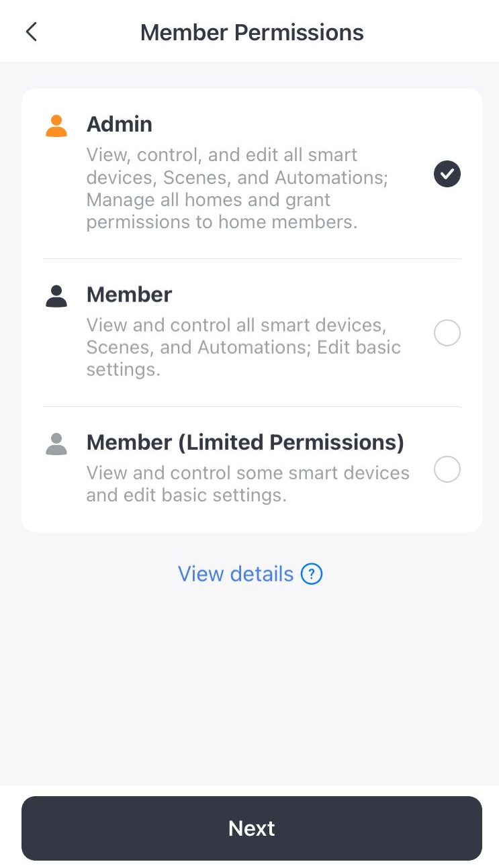Click the orange Admin person icon

tap(56, 126)
